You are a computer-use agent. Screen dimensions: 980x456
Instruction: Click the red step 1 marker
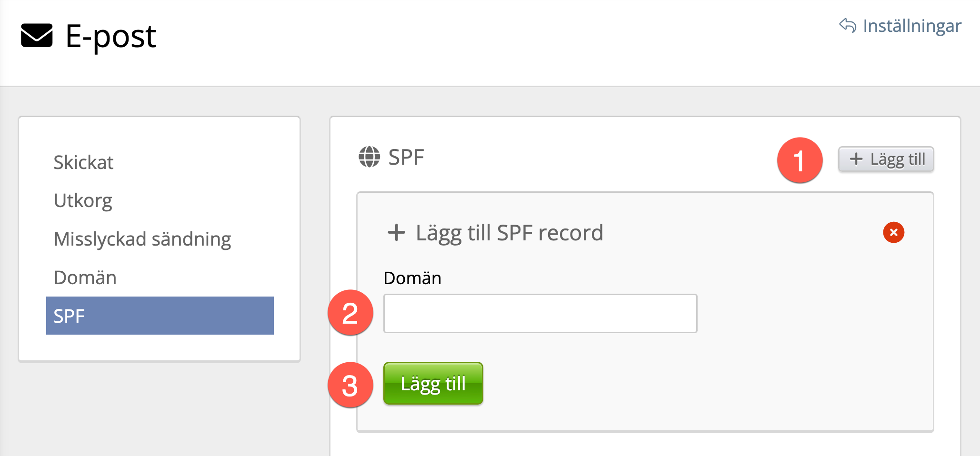coord(800,160)
